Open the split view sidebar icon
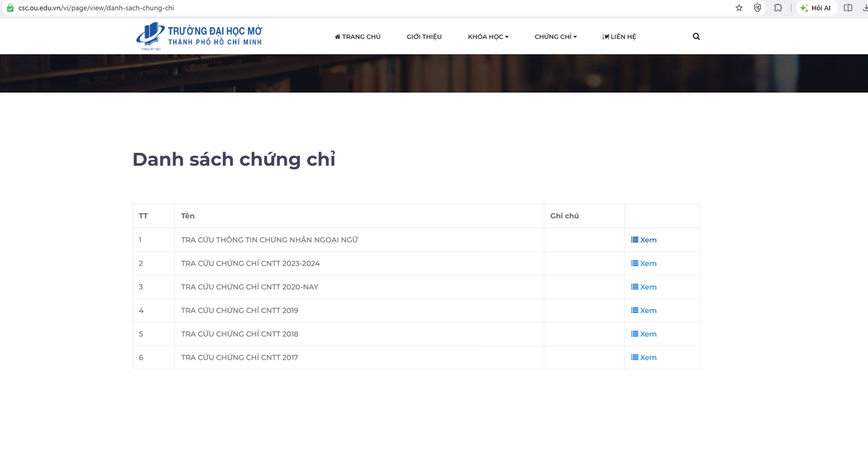This screenshot has height=472, width=868. pyautogui.click(x=848, y=8)
